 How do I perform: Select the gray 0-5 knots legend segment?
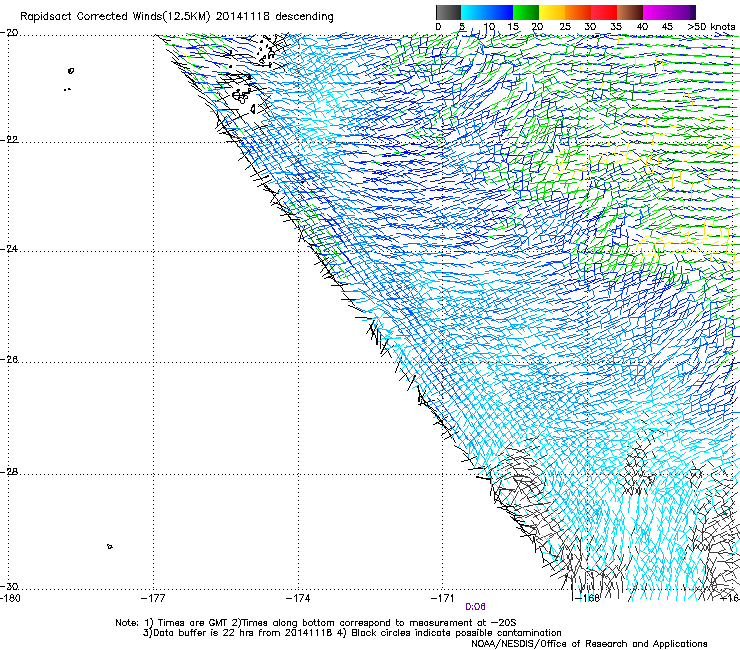click(x=448, y=12)
